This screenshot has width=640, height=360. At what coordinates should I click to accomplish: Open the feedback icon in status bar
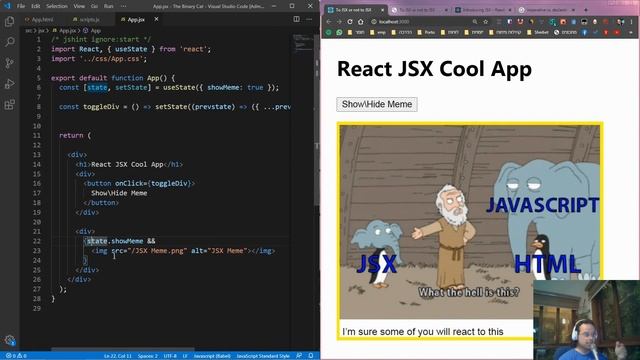[299, 356]
